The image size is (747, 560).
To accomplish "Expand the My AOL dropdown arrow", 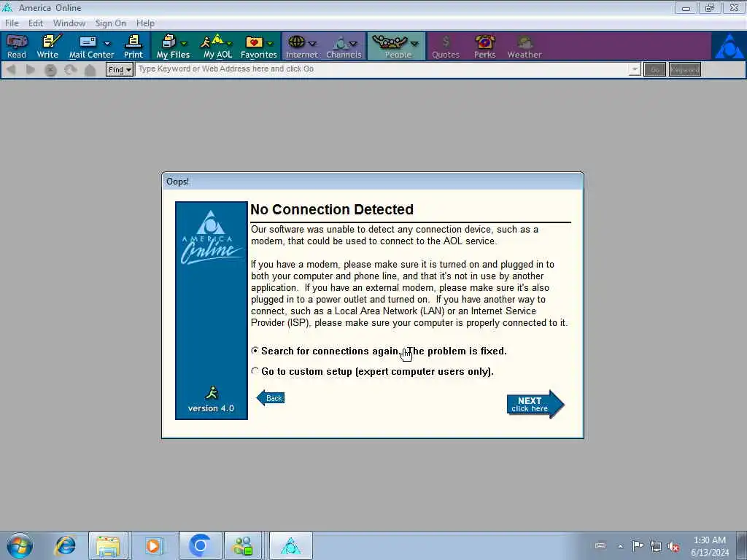I will (x=230, y=43).
